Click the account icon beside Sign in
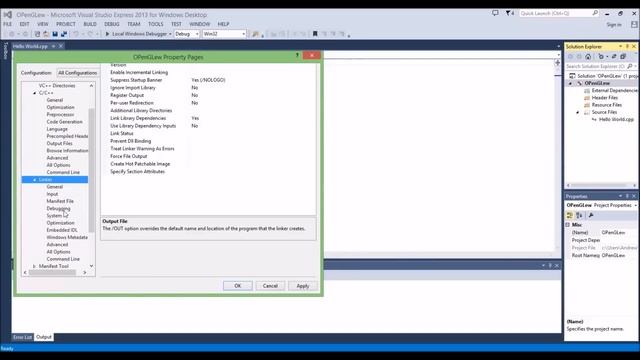 pyautogui.click(x=634, y=25)
